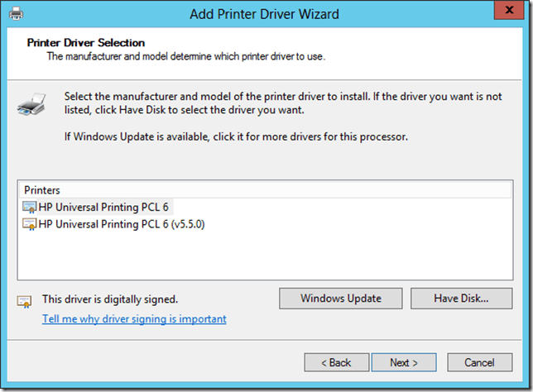Click the 'This driver is digitally signed' text
This screenshot has width=533, height=392.
[x=110, y=299]
